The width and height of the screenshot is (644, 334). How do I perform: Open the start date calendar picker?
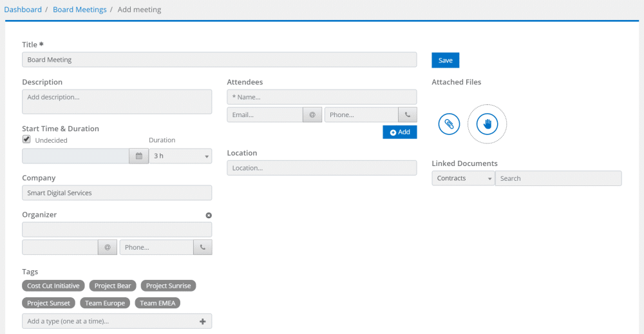point(139,156)
